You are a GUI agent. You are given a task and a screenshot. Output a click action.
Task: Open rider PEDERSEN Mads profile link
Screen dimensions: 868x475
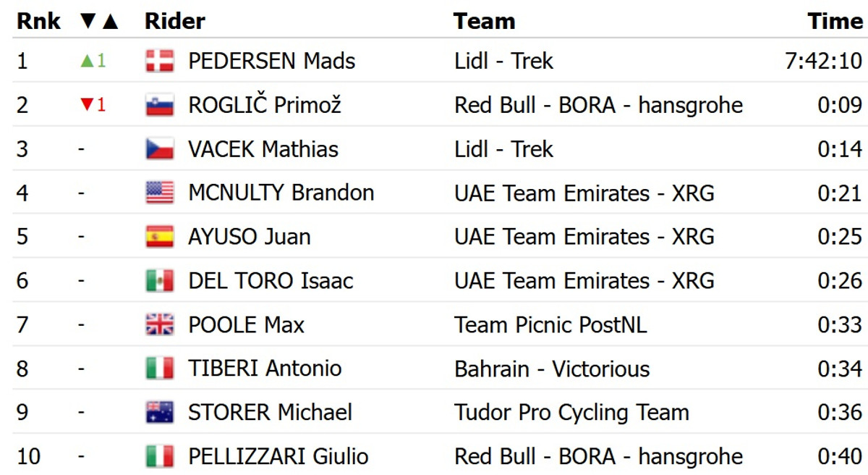tap(271, 61)
